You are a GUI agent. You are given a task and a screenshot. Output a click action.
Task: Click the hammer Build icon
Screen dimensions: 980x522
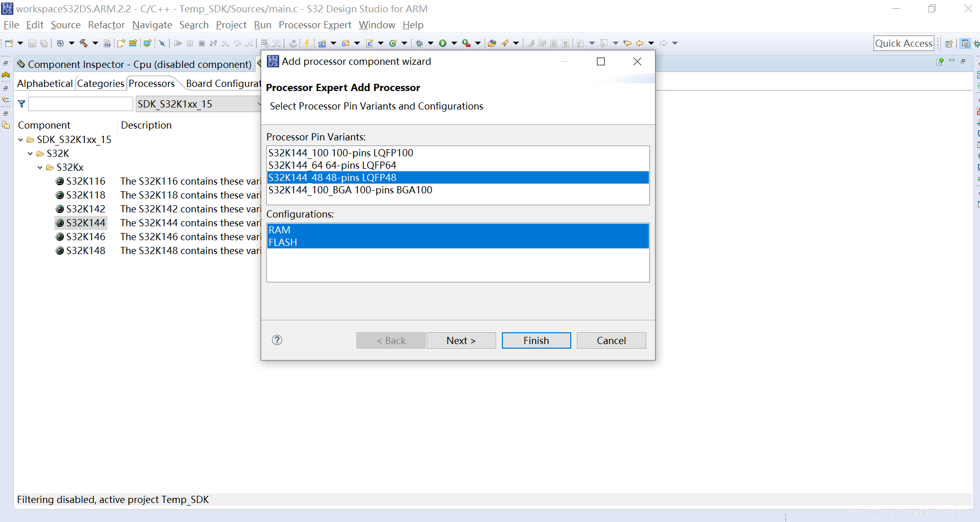click(x=83, y=43)
